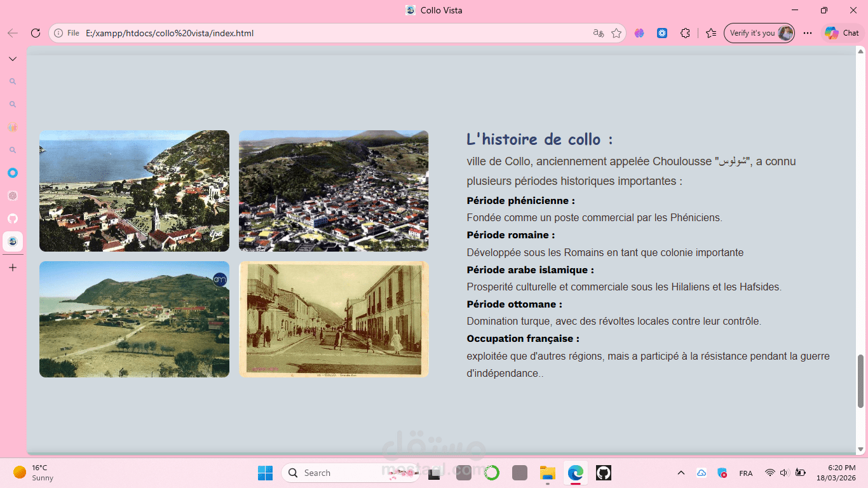Open the battery status tray icon
The height and width of the screenshot is (488, 868).
(801, 473)
